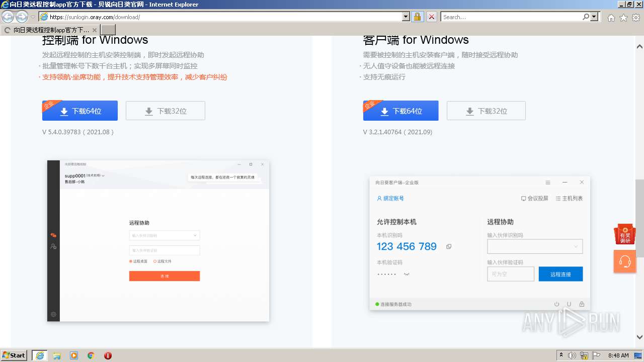Expand the address bar autocomplete dropdown
Screen dimensions: 644x362
[x=406, y=17]
